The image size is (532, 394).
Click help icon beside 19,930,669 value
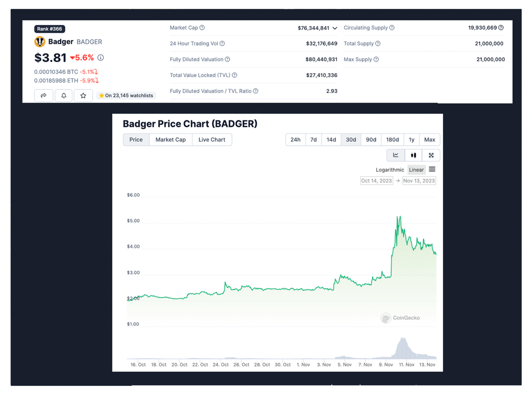coord(501,28)
